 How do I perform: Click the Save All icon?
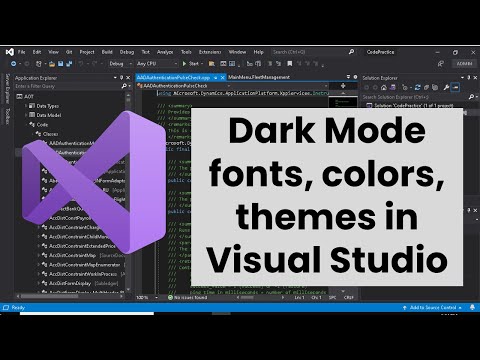click(x=69, y=64)
